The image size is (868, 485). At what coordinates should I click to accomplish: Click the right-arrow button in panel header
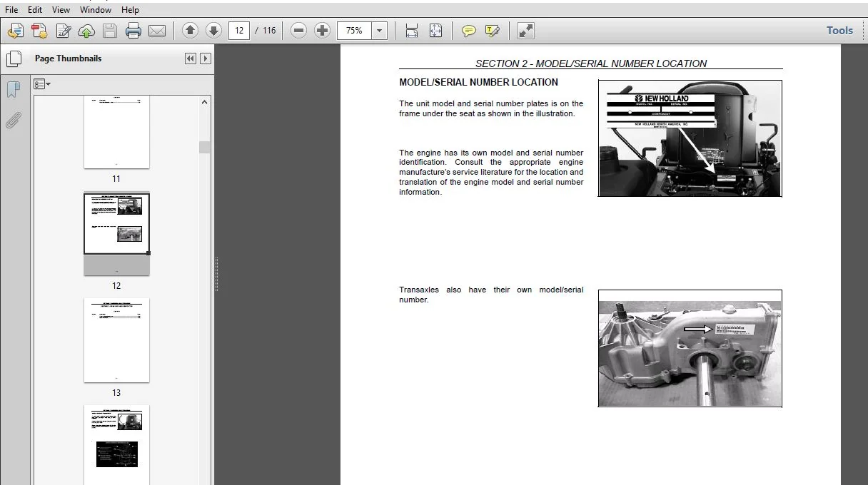[206, 58]
